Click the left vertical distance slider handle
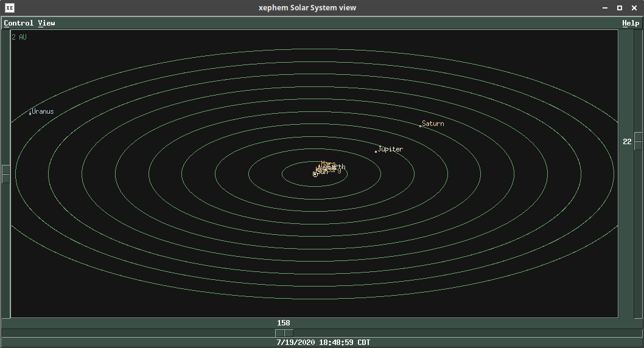The image size is (644, 348). (x=5, y=174)
